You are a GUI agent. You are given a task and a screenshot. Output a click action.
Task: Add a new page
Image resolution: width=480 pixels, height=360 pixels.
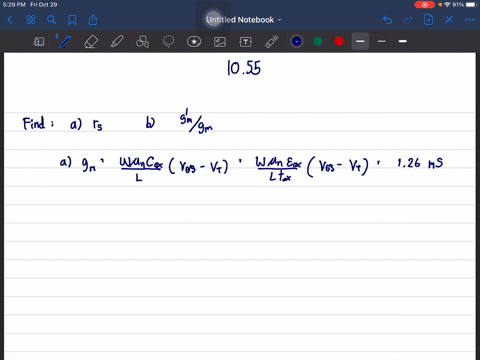(x=428, y=20)
